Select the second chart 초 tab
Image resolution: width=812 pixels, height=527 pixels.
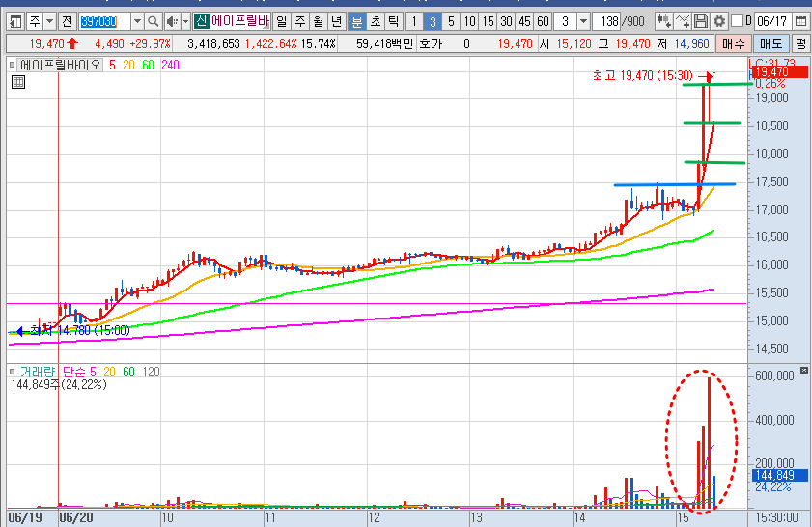click(x=376, y=22)
